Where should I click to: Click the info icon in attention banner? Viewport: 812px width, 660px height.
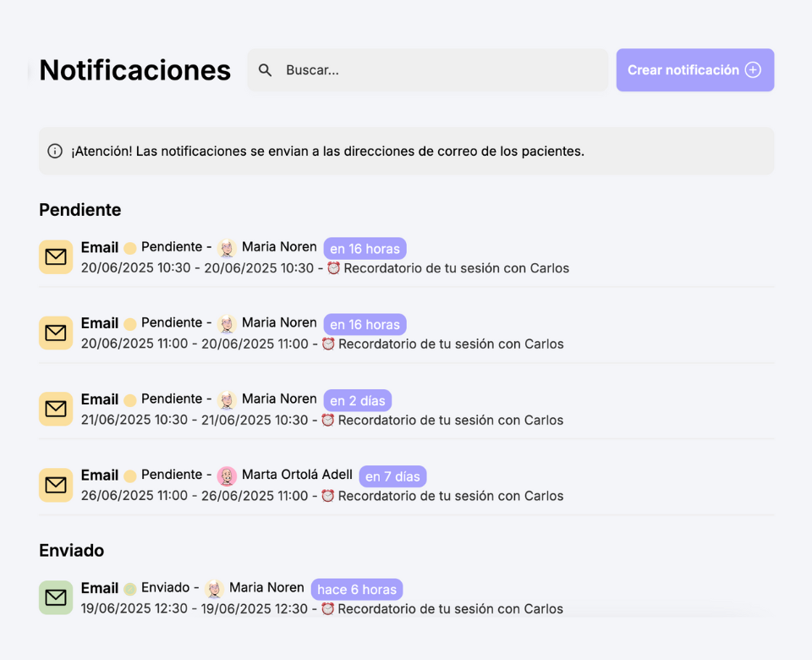tap(55, 151)
